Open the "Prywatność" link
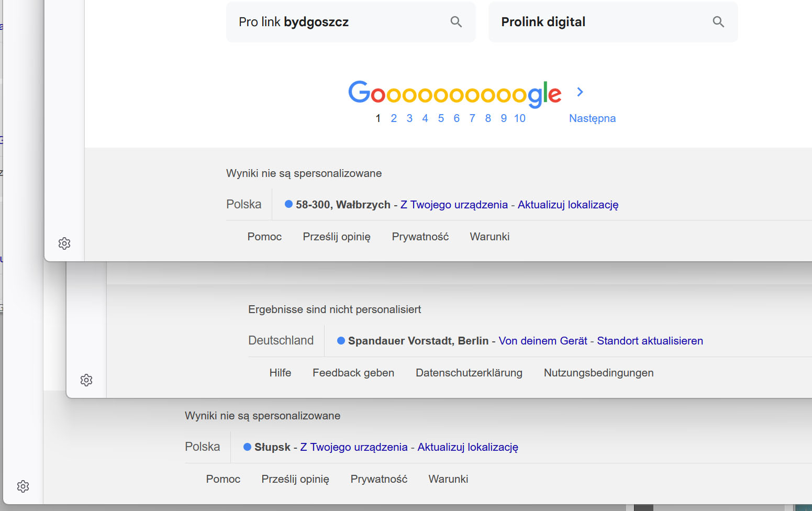Screen dimensions: 812x511 (x=420, y=237)
